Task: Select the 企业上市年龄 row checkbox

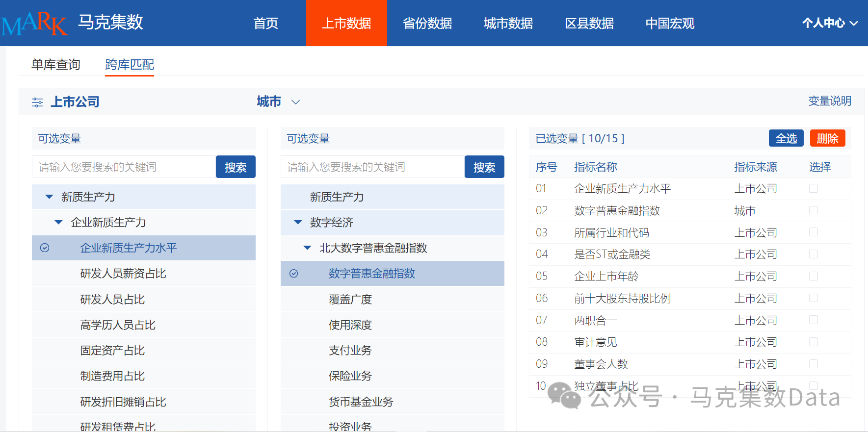Action: (x=814, y=276)
